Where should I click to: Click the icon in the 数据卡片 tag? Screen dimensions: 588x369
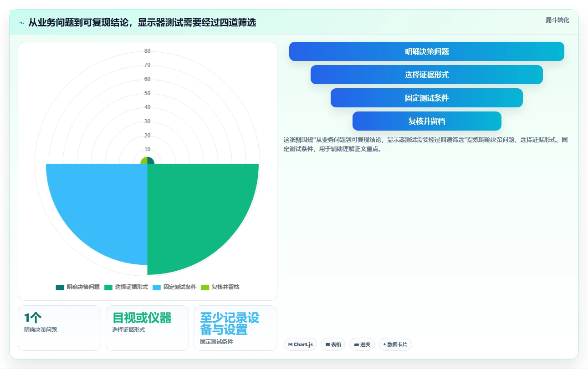384,344
